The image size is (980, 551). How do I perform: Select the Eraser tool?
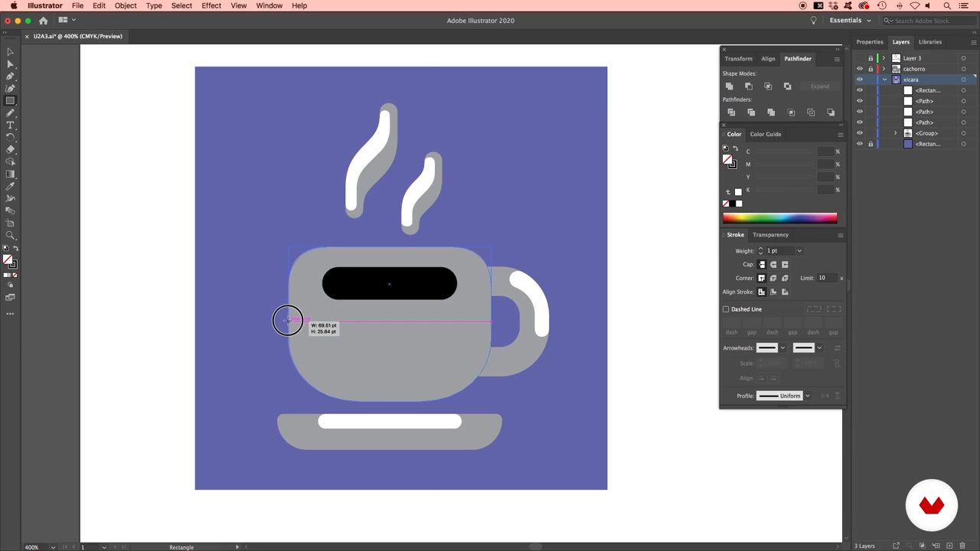pyautogui.click(x=10, y=149)
